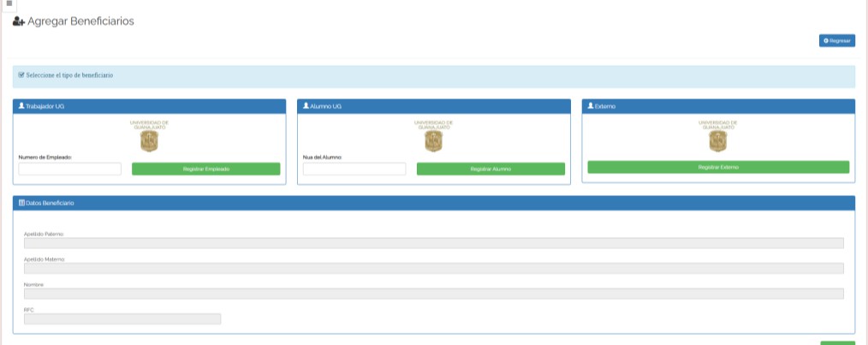Focus the Nua del Alumno input field
Viewport: 868px width, 345px height.
[354, 170]
